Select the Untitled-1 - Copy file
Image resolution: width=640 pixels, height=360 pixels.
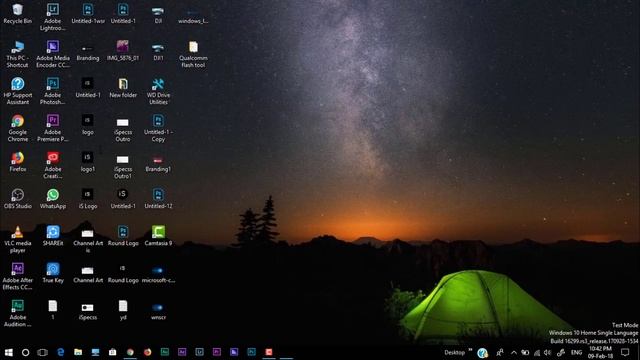coord(158,128)
